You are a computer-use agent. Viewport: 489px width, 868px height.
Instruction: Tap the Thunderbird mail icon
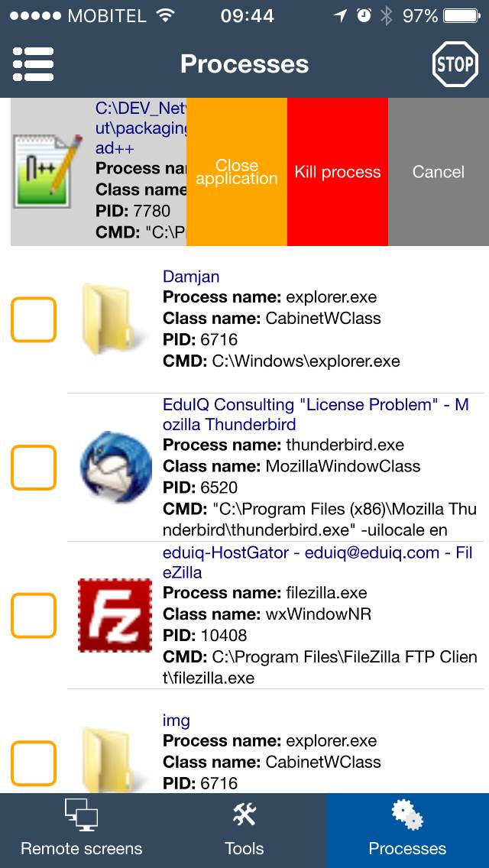tap(115, 467)
